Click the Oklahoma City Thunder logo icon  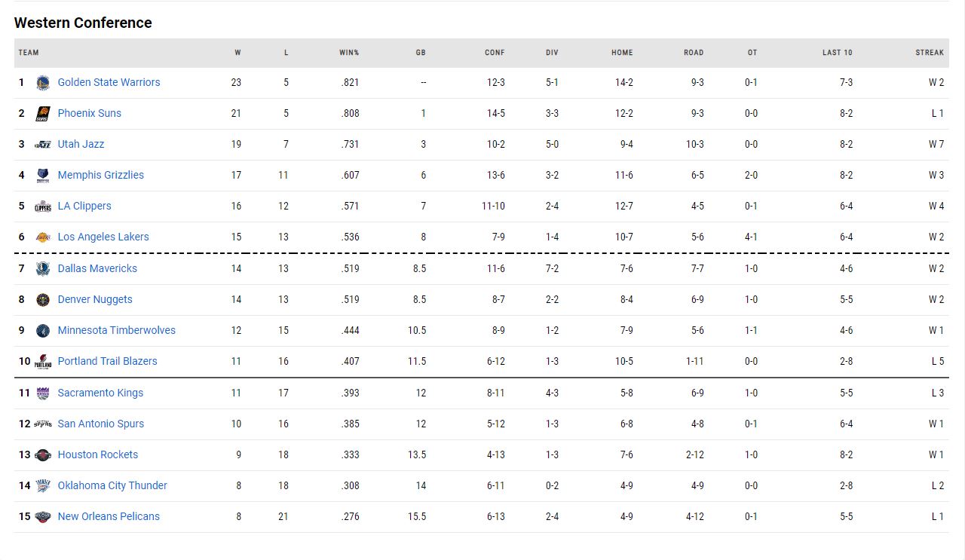coord(43,485)
